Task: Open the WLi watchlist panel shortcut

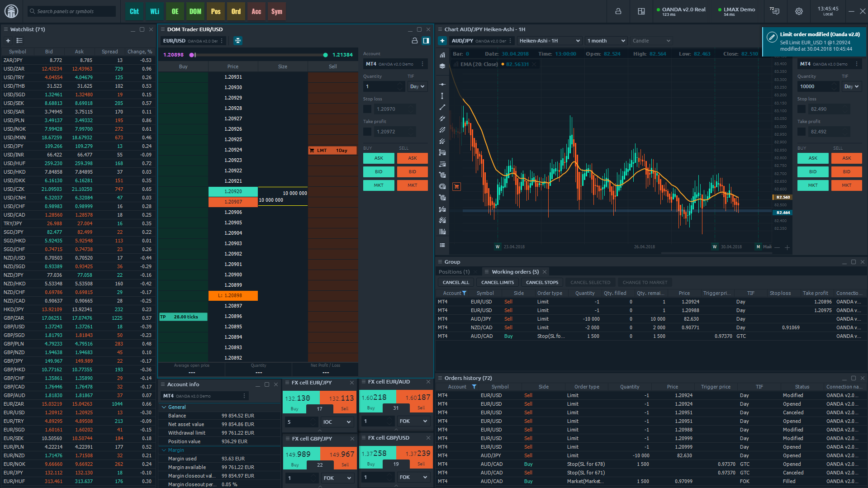Action: [x=155, y=11]
